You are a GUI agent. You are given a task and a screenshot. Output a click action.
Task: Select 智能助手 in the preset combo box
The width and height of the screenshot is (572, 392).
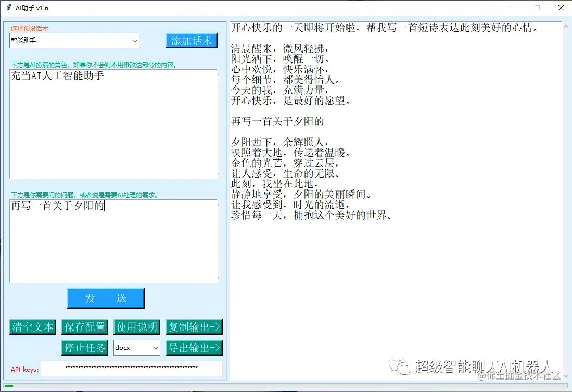click(73, 41)
